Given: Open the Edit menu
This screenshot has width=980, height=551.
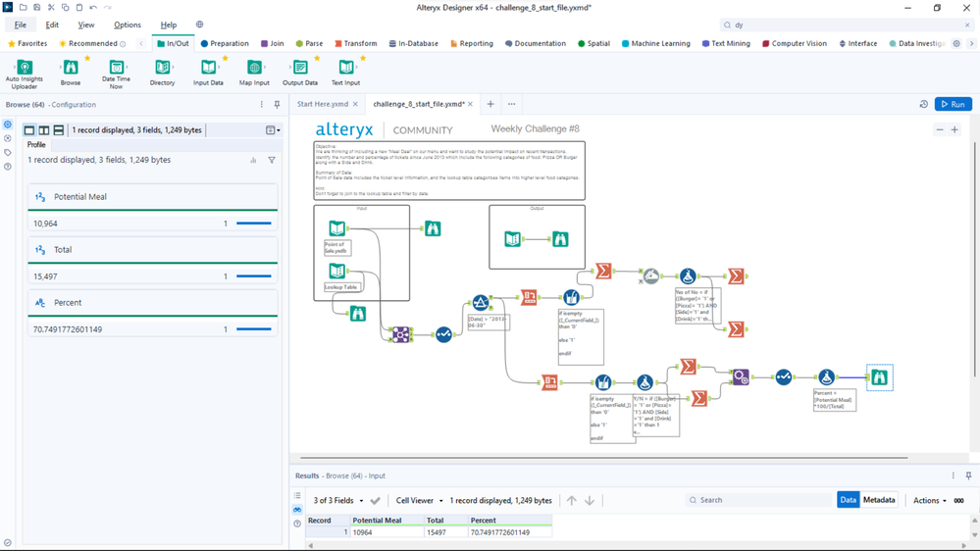Looking at the screenshot, I should pos(52,25).
